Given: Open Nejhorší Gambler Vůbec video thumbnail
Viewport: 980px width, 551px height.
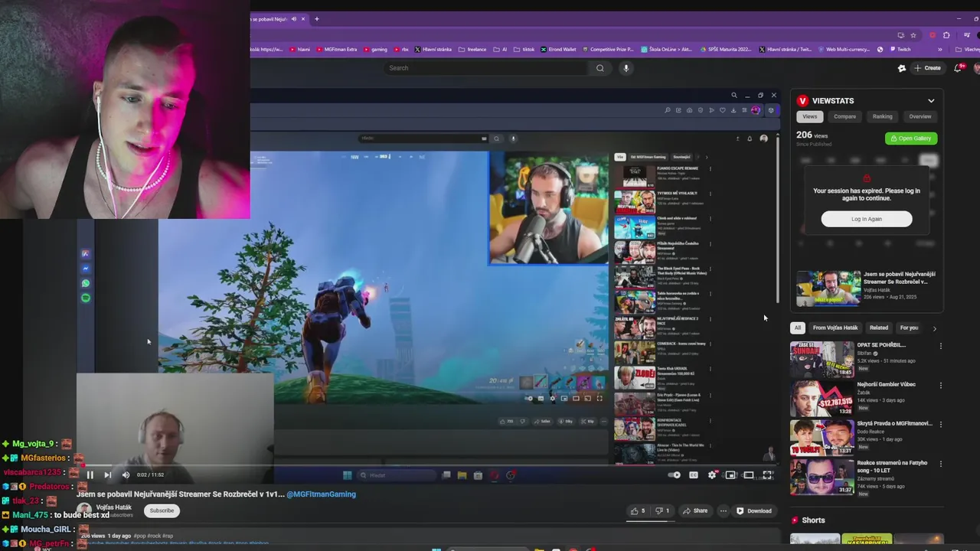Looking at the screenshot, I should pos(822,399).
